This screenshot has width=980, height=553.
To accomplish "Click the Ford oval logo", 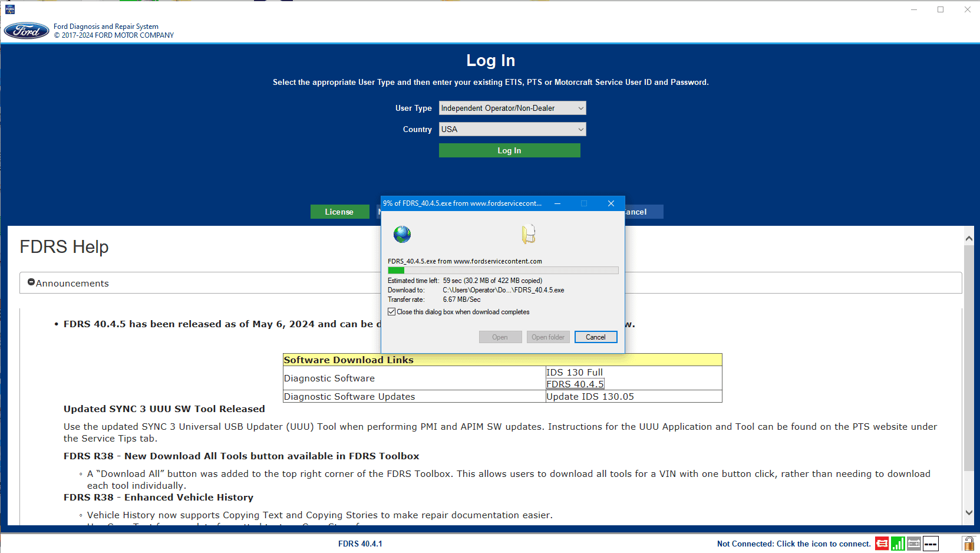I will (x=27, y=31).
